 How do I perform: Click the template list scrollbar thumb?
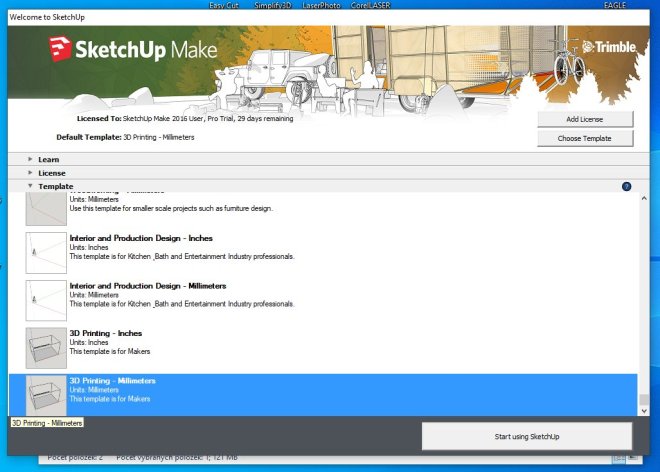[x=644, y=400]
